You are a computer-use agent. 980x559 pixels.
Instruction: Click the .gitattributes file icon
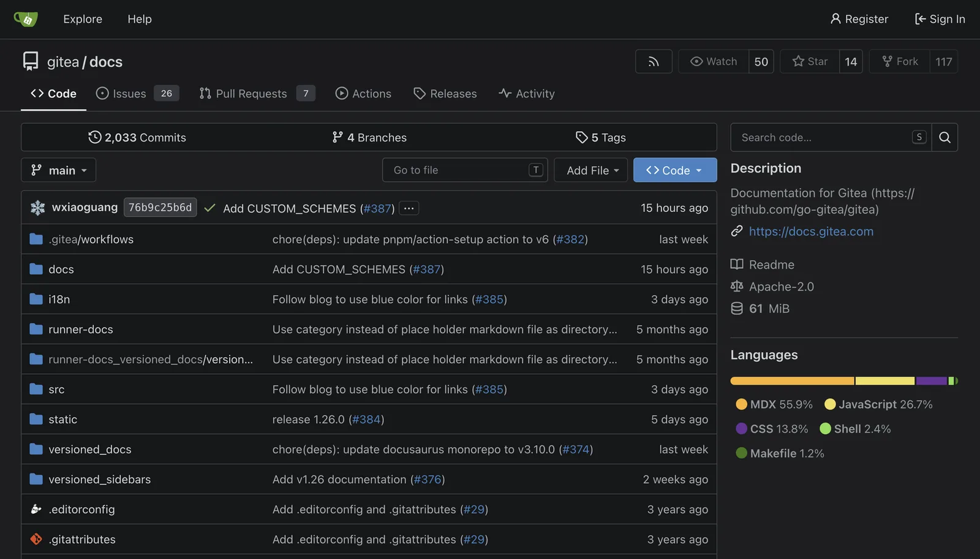coord(36,539)
